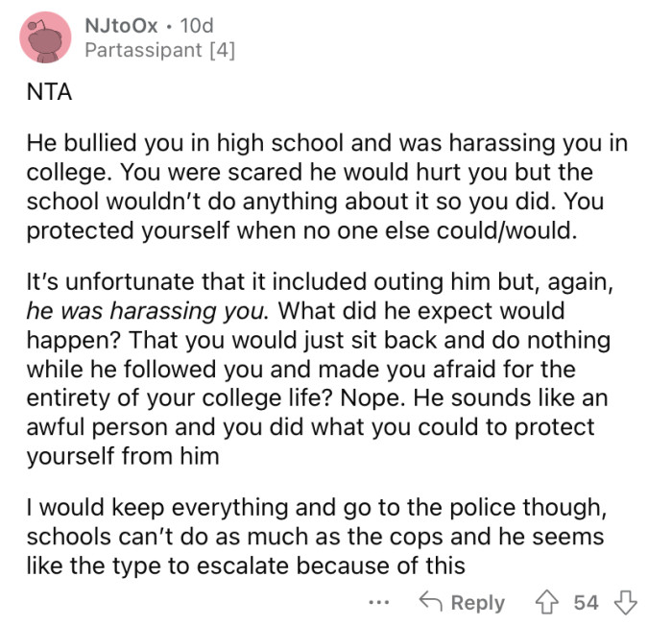Image resolution: width=672 pixels, height=625 pixels.
Task: Click the line 'yourself from him'
Action: pos(123,456)
